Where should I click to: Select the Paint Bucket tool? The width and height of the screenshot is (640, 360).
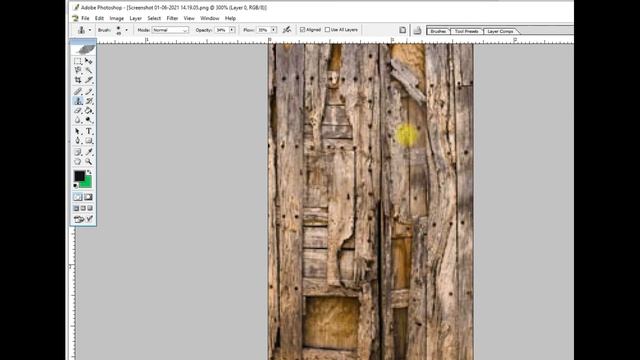[89, 111]
